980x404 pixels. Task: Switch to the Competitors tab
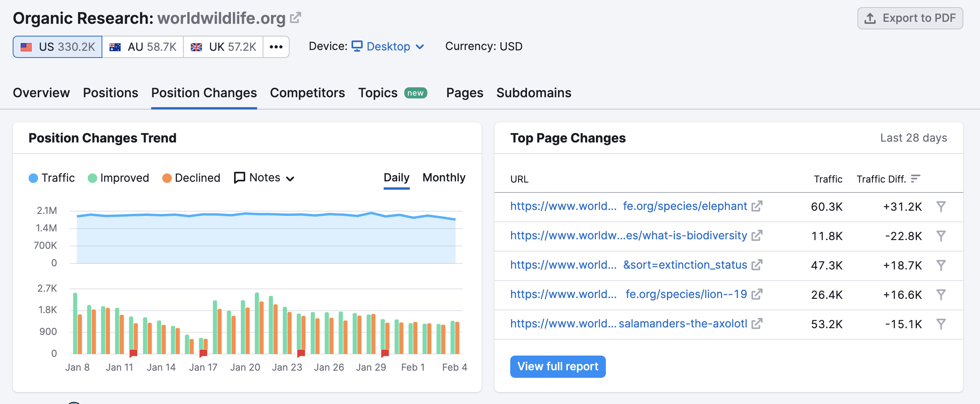pyautogui.click(x=307, y=93)
